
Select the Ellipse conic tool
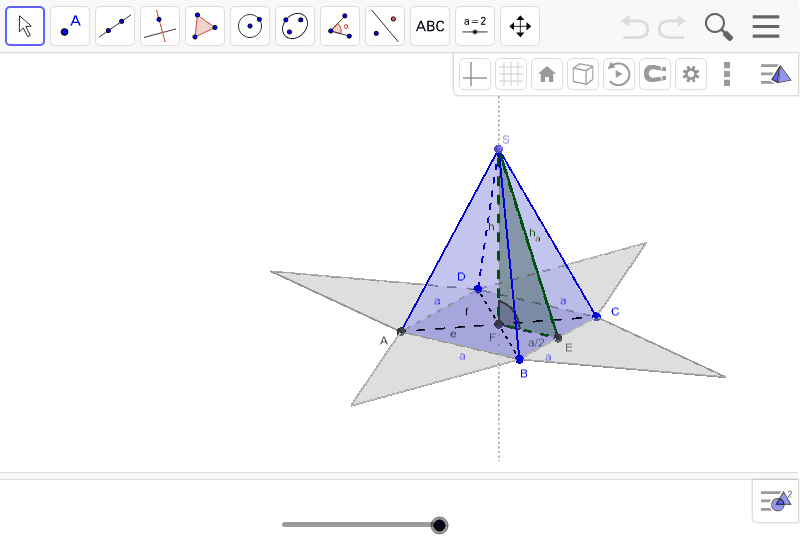[295, 26]
